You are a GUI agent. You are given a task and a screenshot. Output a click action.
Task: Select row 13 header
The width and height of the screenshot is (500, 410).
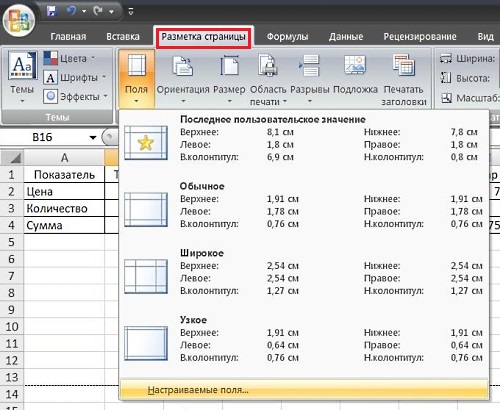click(12, 377)
